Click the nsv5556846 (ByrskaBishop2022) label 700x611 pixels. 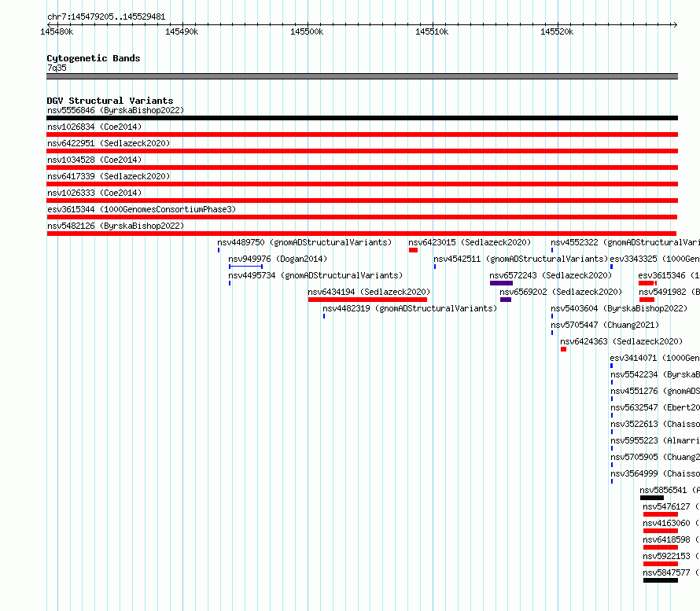116,110
